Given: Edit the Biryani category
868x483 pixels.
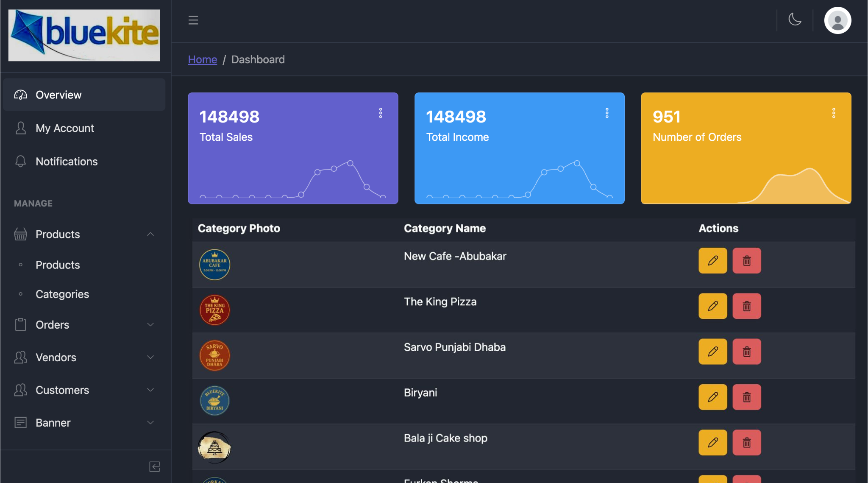Looking at the screenshot, I should coord(712,397).
